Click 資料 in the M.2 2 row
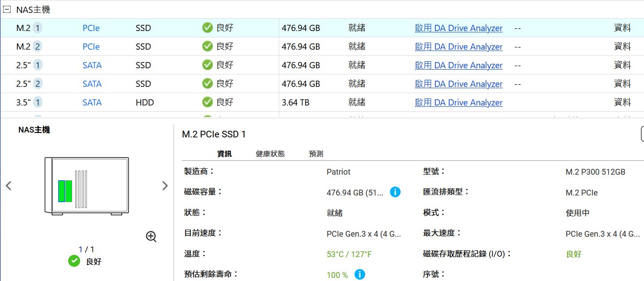Viewport: 644px width, 281px height. [x=622, y=47]
